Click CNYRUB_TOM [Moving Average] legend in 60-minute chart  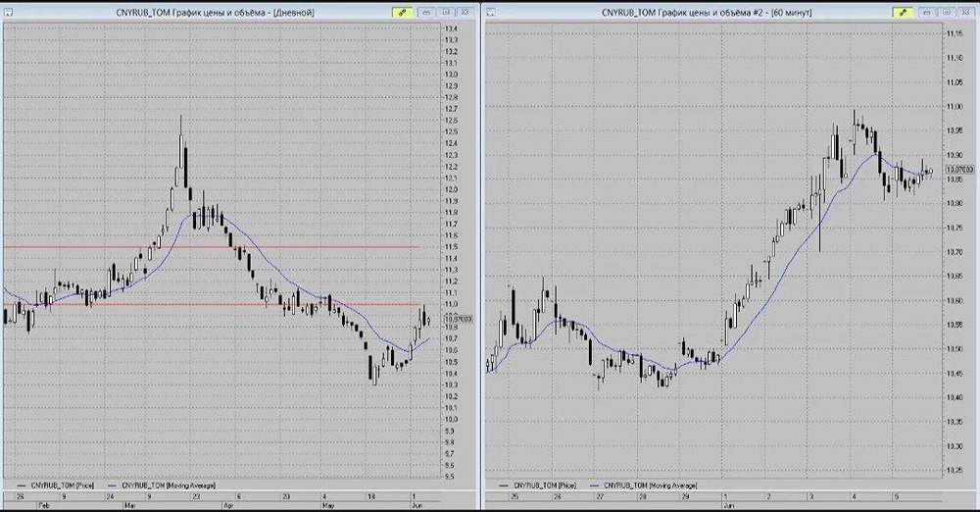pyautogui.click(x=643, y=486)
